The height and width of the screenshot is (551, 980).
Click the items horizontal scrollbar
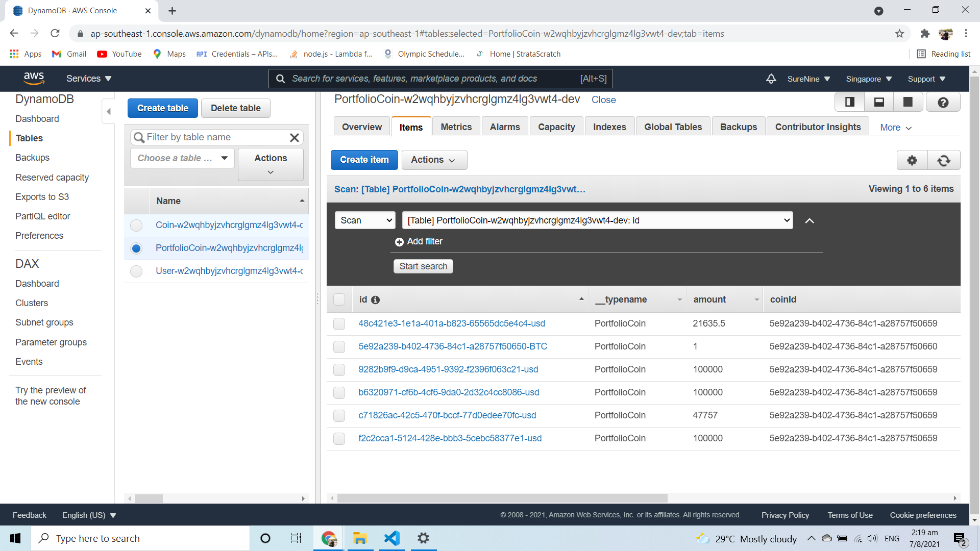(x=502, y=498)
